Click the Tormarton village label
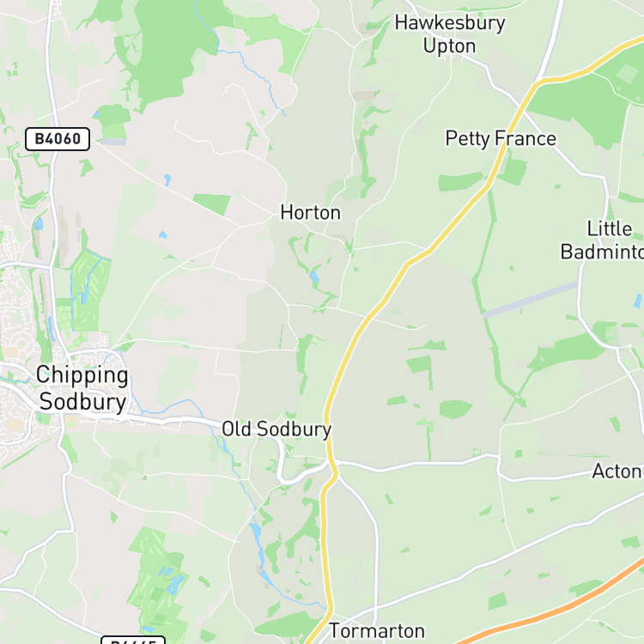The height and width of the screenshot is (644, 644). [x=377, y=630]
